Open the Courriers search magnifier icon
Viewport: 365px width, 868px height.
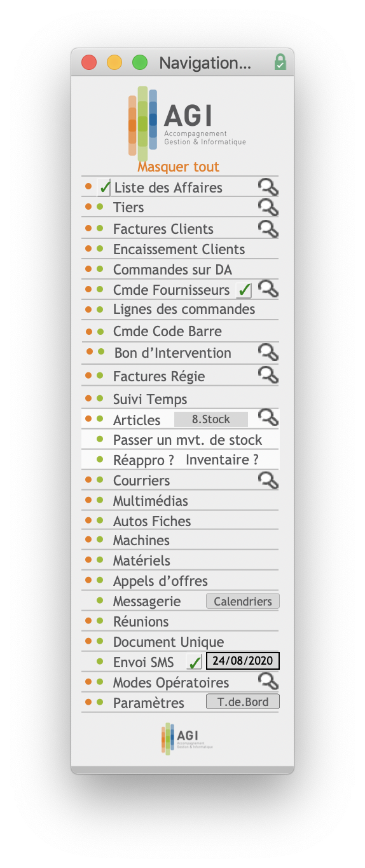coord(268,480)
